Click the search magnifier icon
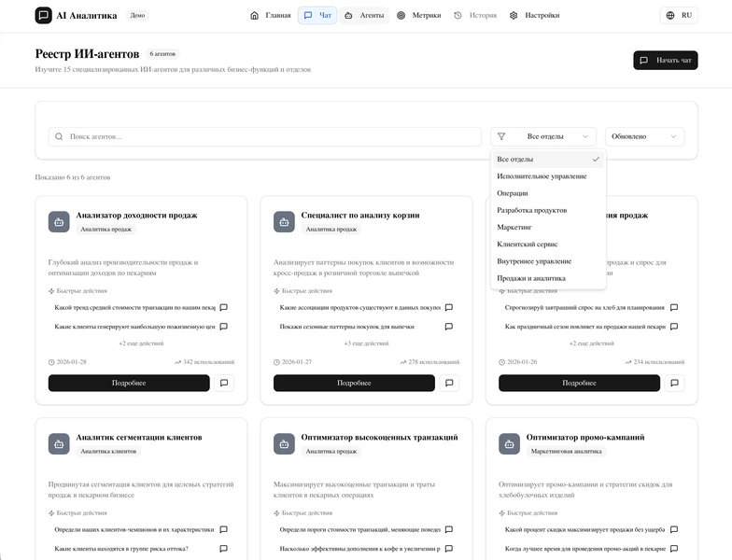Viewport: 732px width, 560px height. 59,136
